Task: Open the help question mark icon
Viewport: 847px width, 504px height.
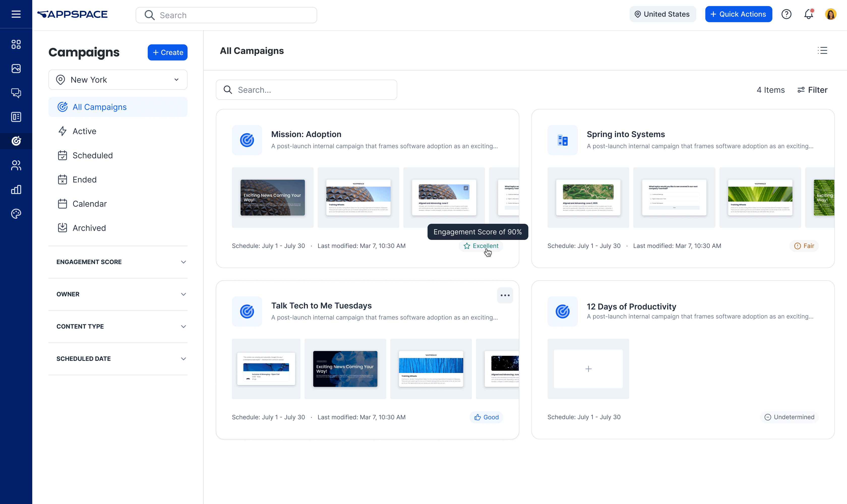Action: [786, 14]
